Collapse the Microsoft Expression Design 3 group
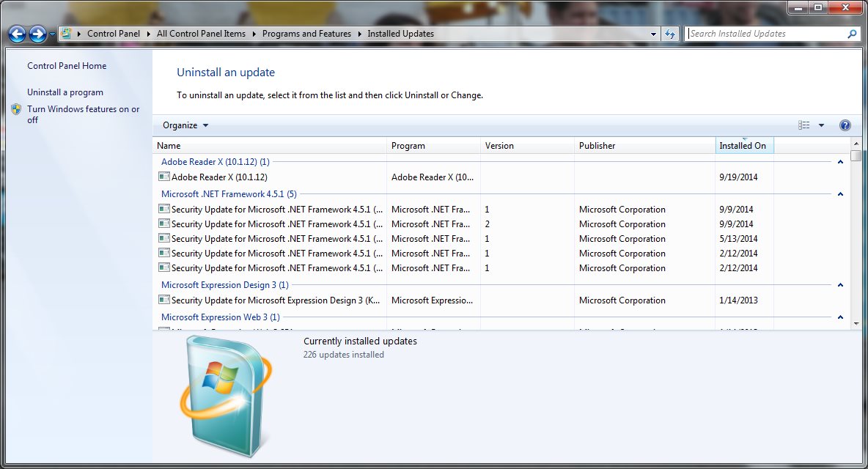 coord(840,285)
